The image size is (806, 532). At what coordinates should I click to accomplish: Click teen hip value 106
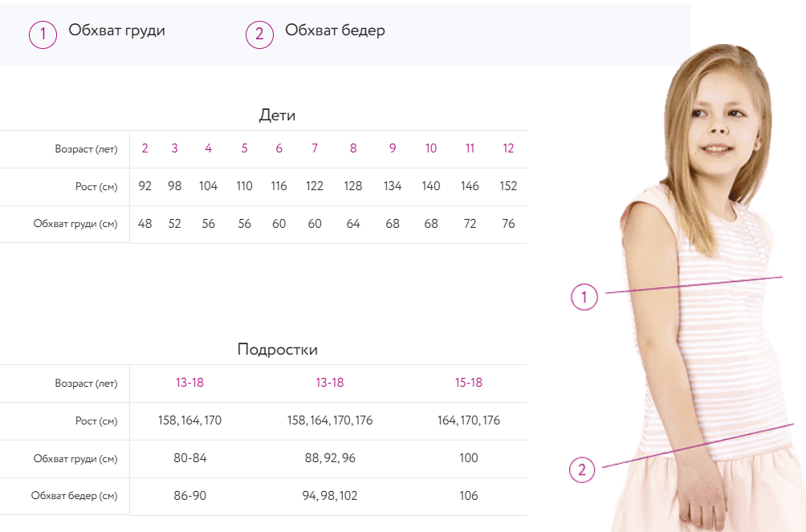tap(469, 496)
